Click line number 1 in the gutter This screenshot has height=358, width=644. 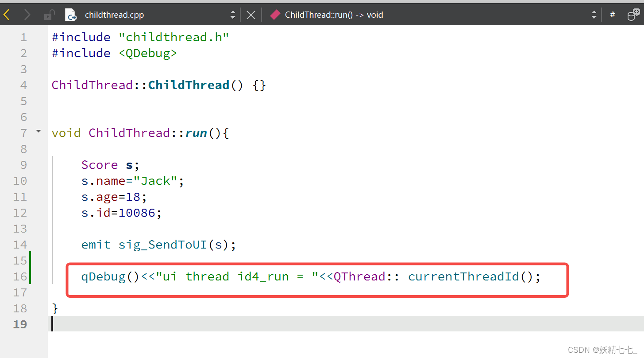click(23, 37)
